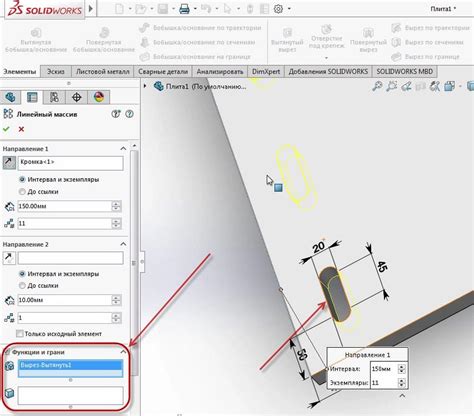The height and width of the screenshot is (416, 474).
Task: Click the Rebuild traffic-light icon
Action: [250, 9]
